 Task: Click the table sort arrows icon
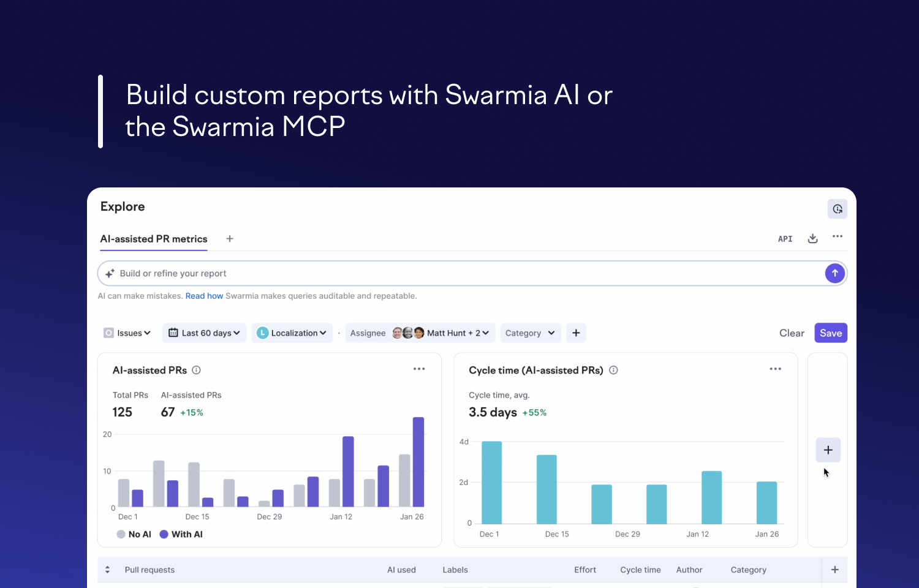point(107,570)
